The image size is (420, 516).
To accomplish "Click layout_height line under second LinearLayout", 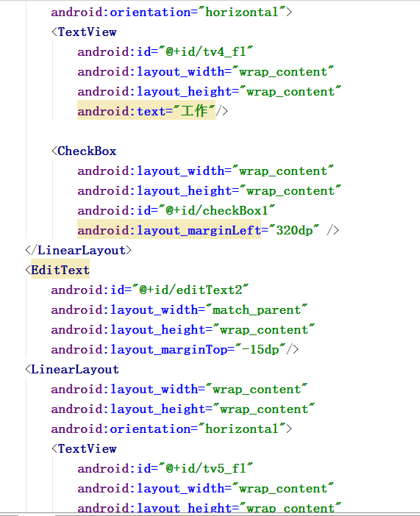I will click(183, 409).
